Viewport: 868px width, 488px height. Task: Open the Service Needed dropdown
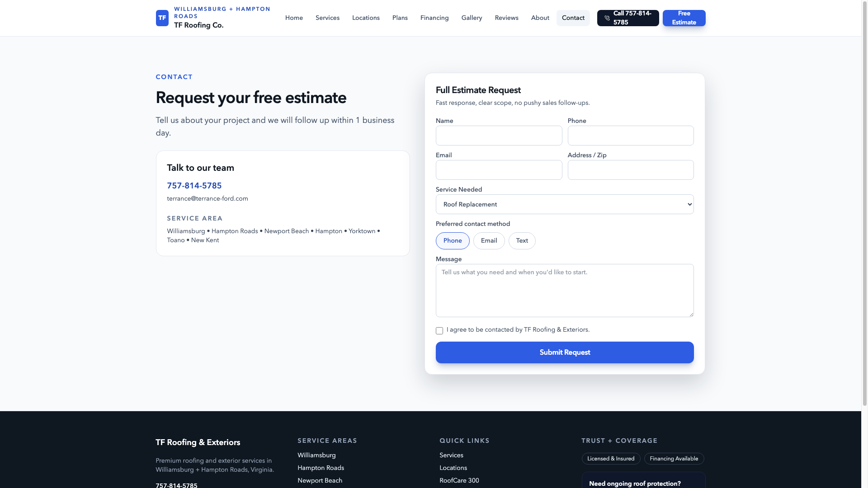coord(564,204)
